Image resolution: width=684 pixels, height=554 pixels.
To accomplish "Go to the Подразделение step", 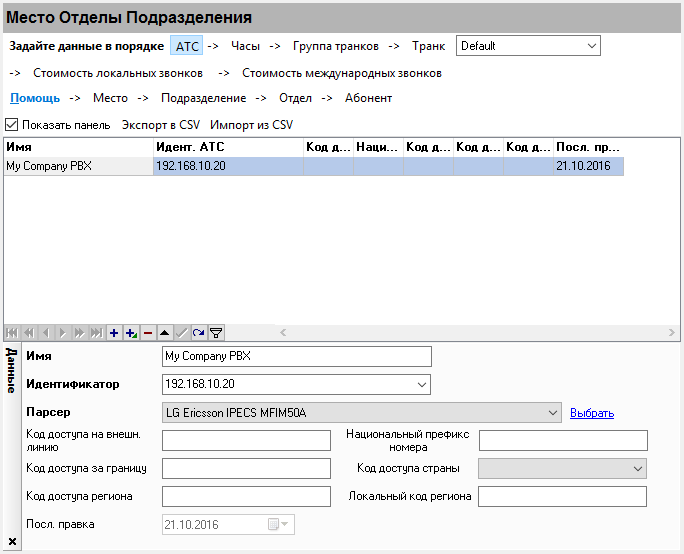I will coord(204,98).
